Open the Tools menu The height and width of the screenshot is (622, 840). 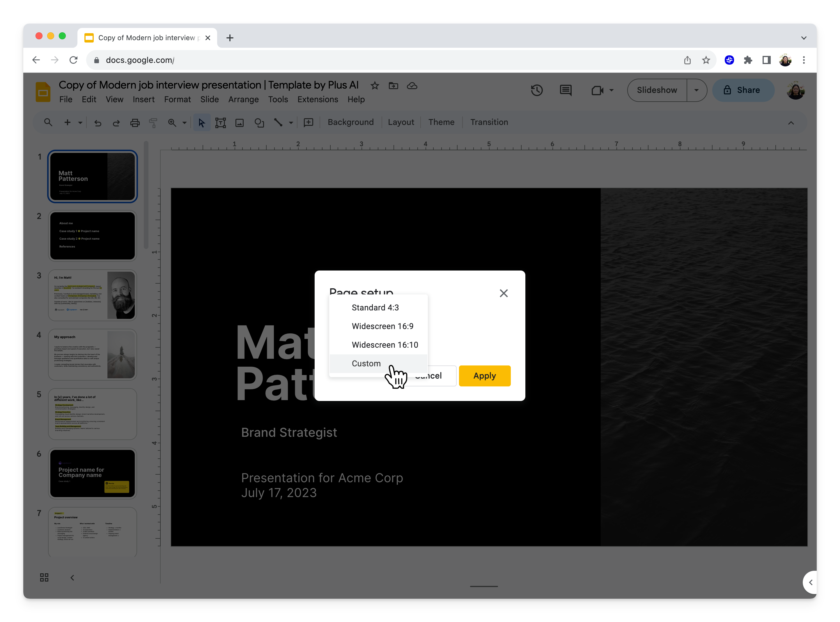pyautogui.click(x=278, y=99)
